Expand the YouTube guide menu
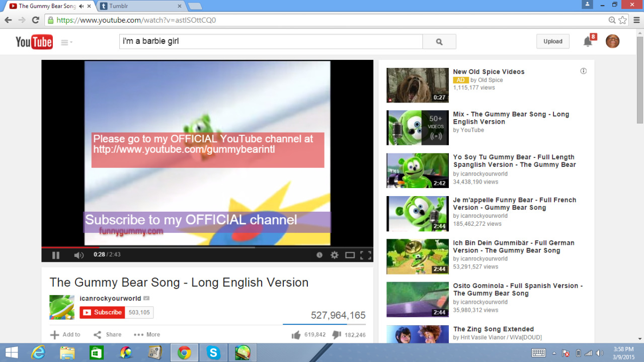Image resolution: width=644 pixels, height=362 pixels. click(x=66, y=42)
